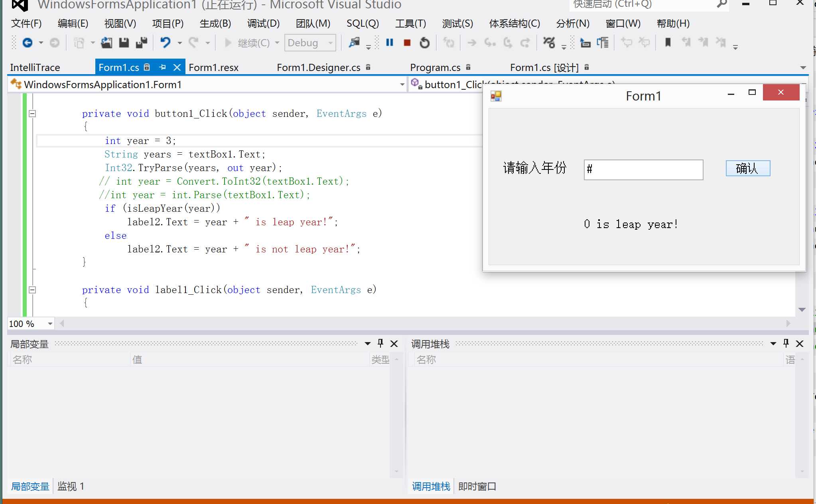Select the year input field in Form1
Screen dimensions: 816x504
pyautogui.click(x=644, y=169)
